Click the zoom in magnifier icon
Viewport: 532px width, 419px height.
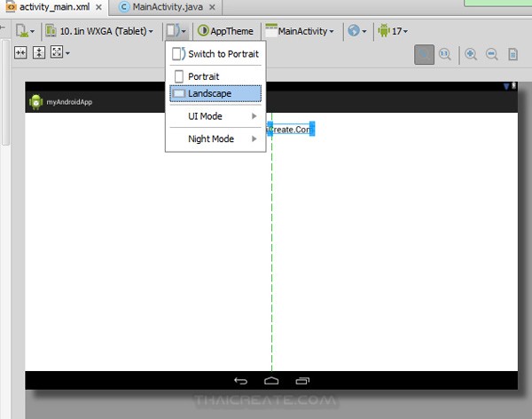(471, 54)
